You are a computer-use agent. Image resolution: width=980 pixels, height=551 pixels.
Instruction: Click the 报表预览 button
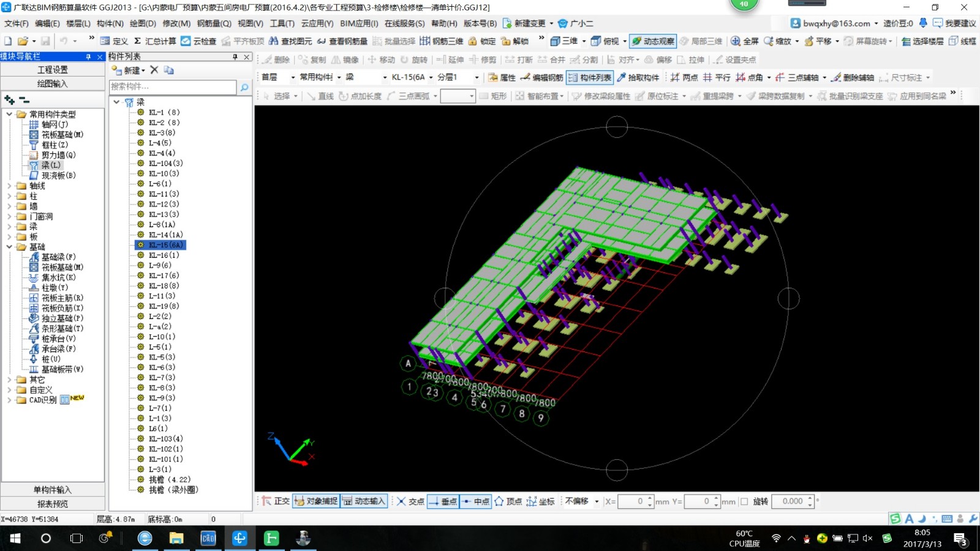[53, 504]
